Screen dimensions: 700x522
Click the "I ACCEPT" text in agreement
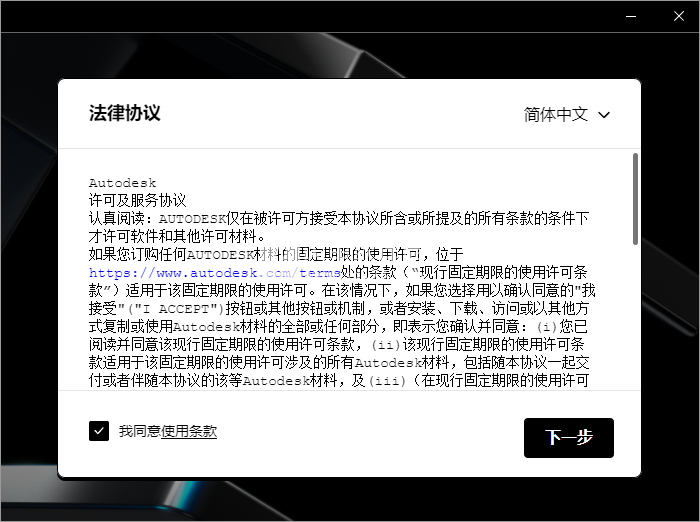[x=179, y=308]
